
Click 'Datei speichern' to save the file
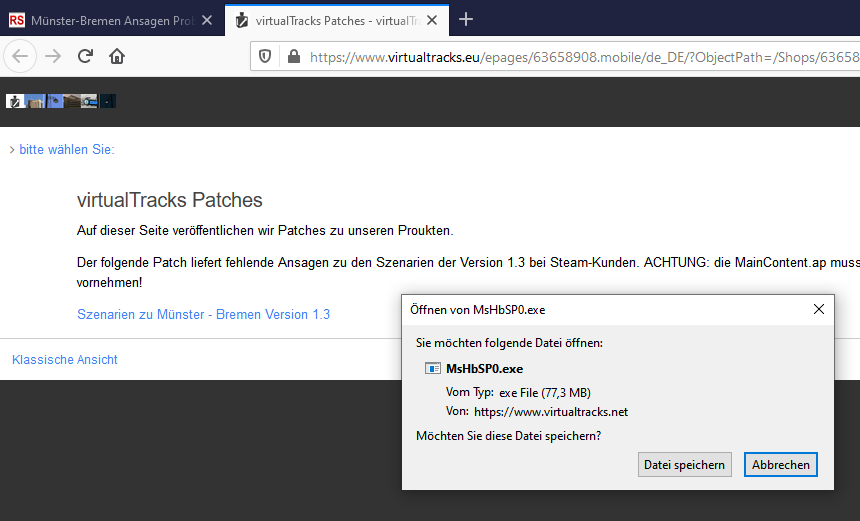(x=685, y=464)
